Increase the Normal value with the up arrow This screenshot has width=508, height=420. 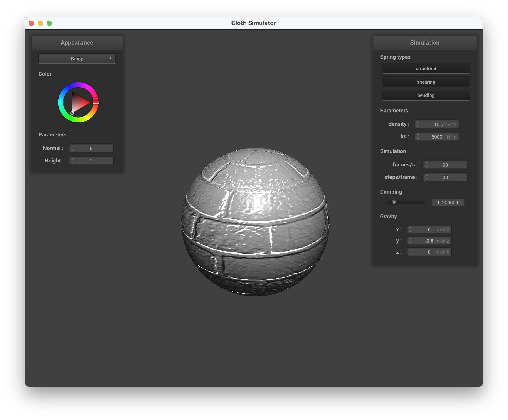(73, 147)
